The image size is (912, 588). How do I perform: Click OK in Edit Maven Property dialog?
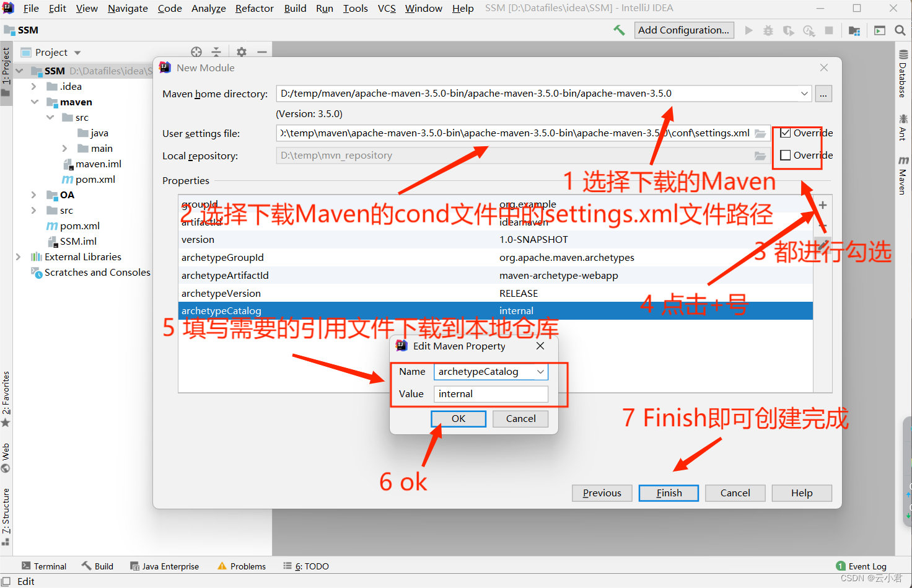point(458,419)
